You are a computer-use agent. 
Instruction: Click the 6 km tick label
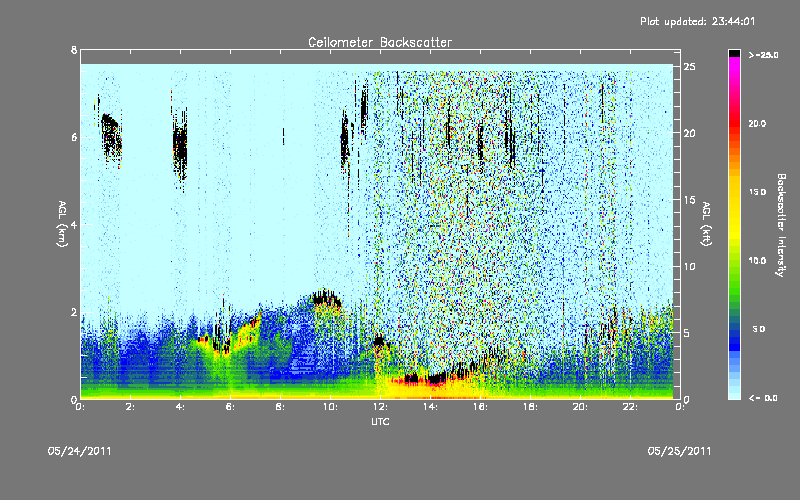coord(74,137)
